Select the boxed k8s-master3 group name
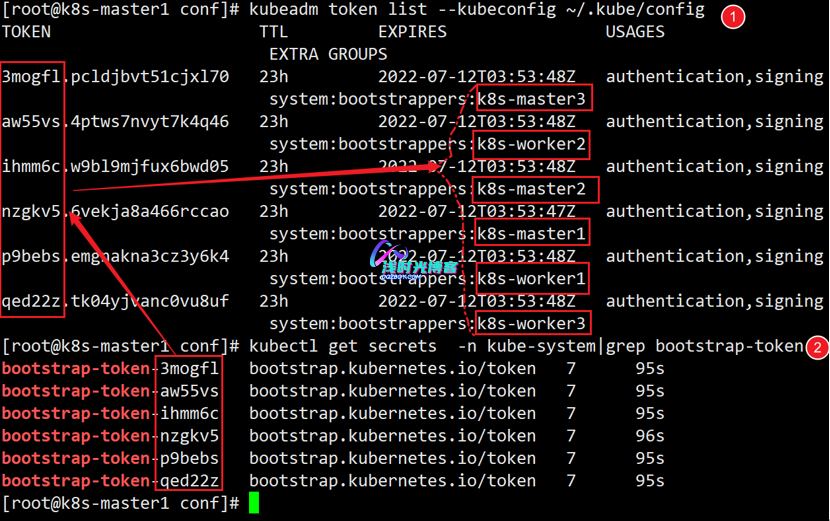The image size is (830, 521). [531, 99]
